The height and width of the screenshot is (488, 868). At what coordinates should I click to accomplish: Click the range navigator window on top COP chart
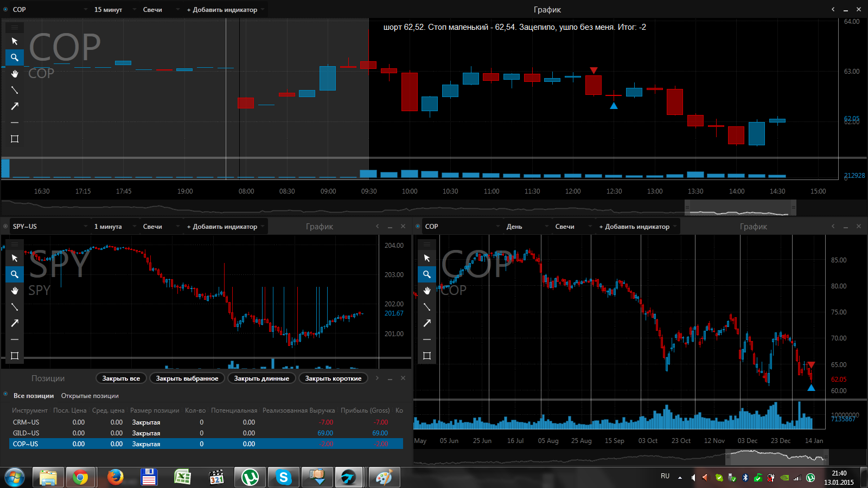pyautogui.click(x=741, y=208)
